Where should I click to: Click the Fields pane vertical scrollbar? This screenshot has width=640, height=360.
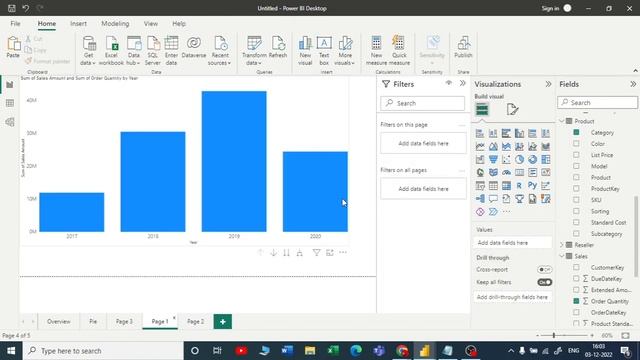pos(636,237)
